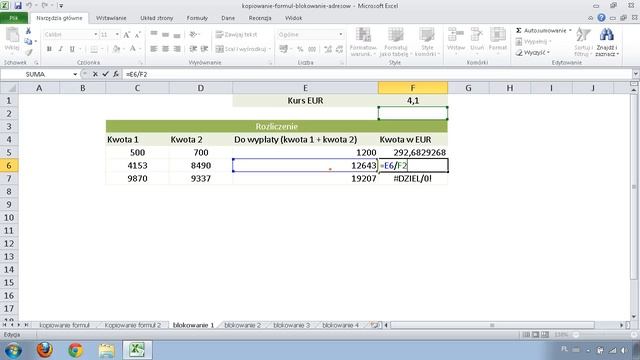Open the 'kopiowanie formuł' sheet tab
This screenshot has width=640, height=360.
(x=64, y=325)
